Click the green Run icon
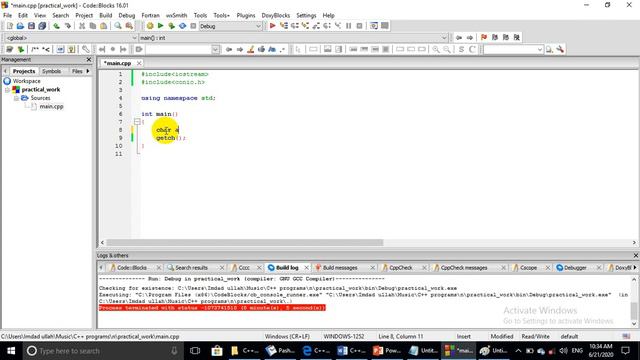 click(160, 26)
